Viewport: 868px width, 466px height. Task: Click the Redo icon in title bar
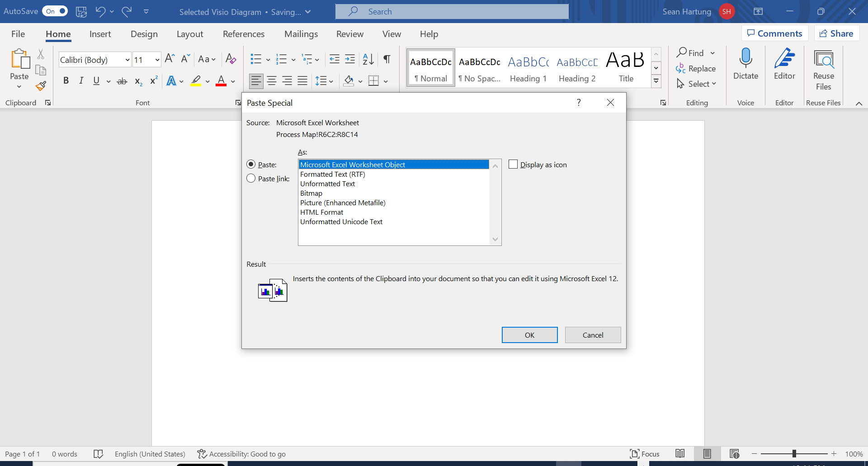(127, 11)
